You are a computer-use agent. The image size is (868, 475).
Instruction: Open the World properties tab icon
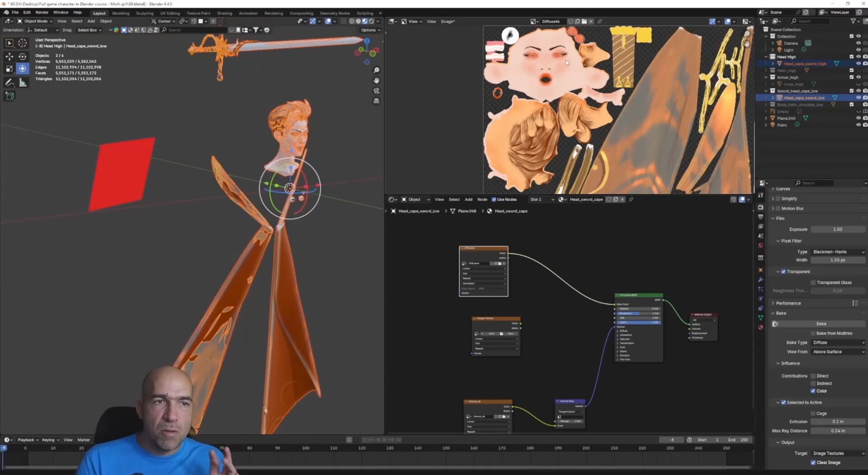click(761, 246)
